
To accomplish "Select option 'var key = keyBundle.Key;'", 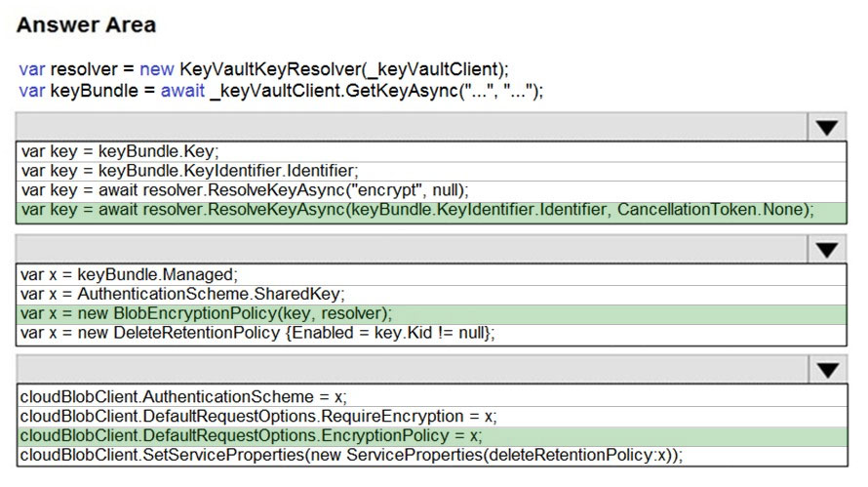I will 431,152.
